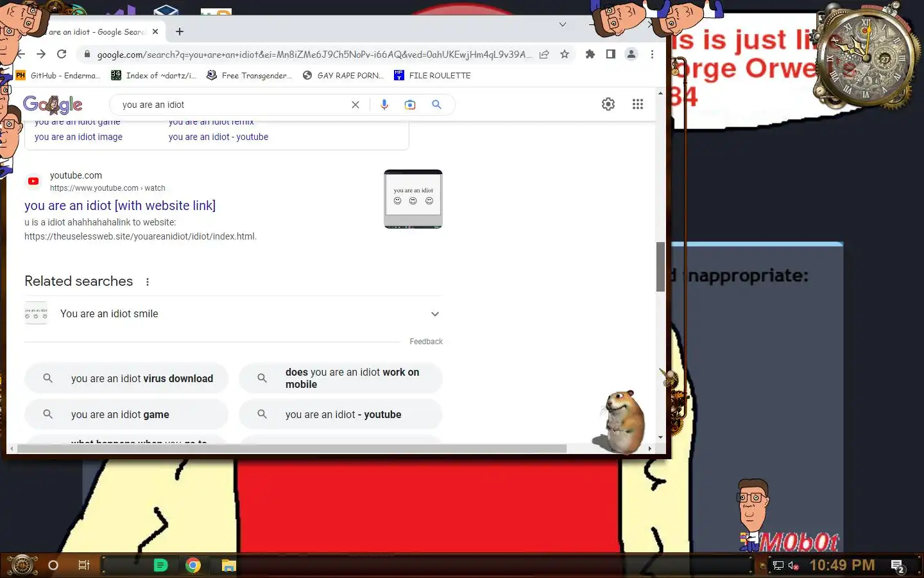The height and width of the screenshot is (578, 924).
Task: Click the Google logo
Action: 53,104
